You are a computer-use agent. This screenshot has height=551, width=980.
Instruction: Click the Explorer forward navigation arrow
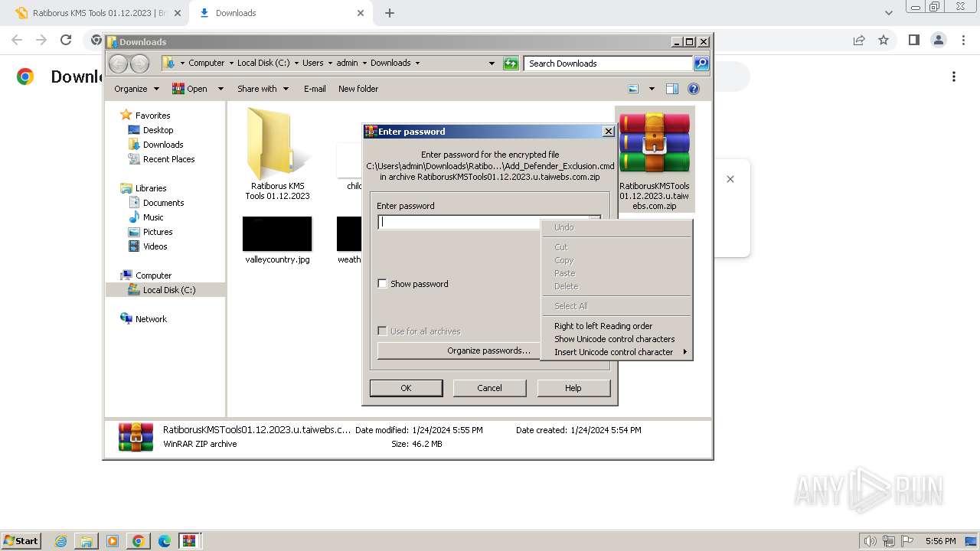(139, 64)
